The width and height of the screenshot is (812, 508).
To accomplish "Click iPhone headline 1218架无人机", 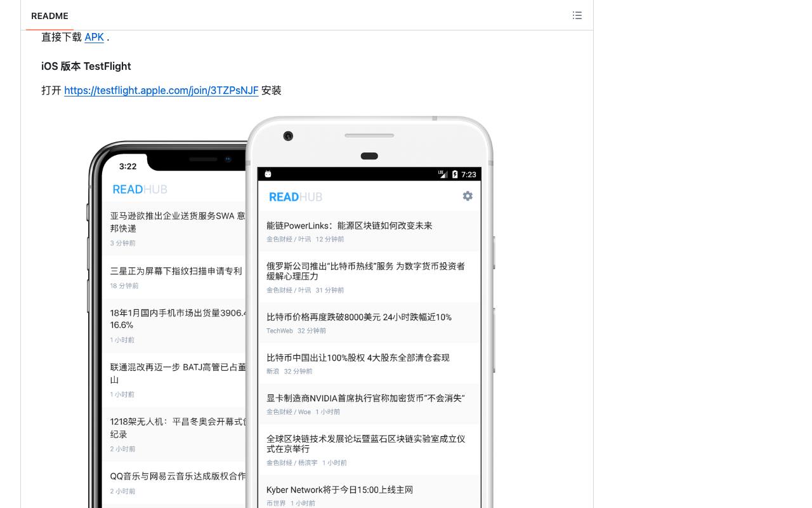I will pos(178,428).
